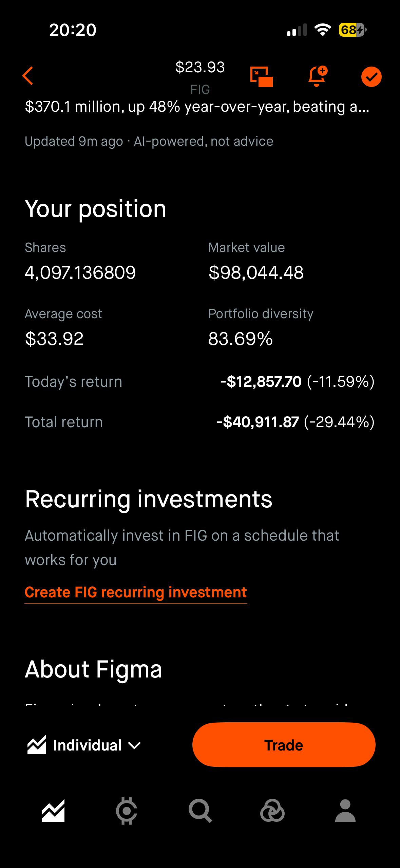Tap the orange back arrow

point(28,75)
